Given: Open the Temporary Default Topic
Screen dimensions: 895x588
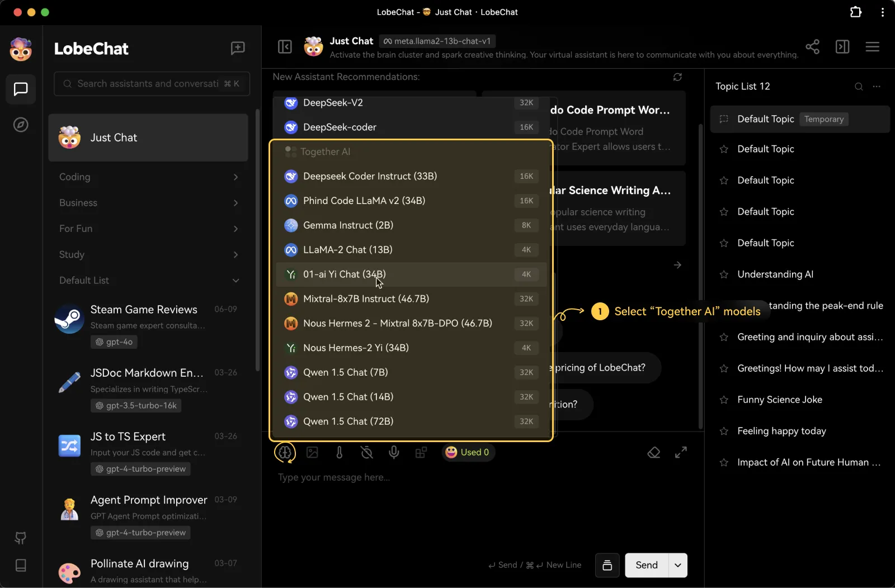Looking at the screenshot, I should click(x=800, y=119).
